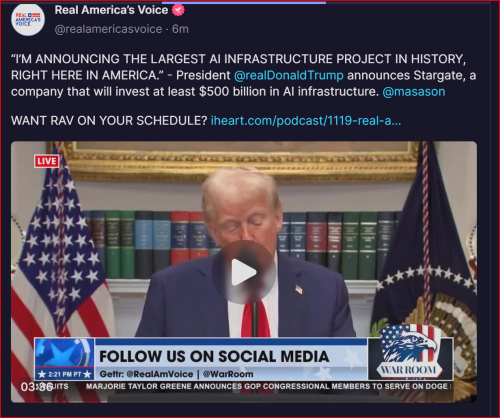Image resolution: width=500 pixels, height=418 pixels.
Task: Click the @WarRoom handle in banner
Action: 228,374
